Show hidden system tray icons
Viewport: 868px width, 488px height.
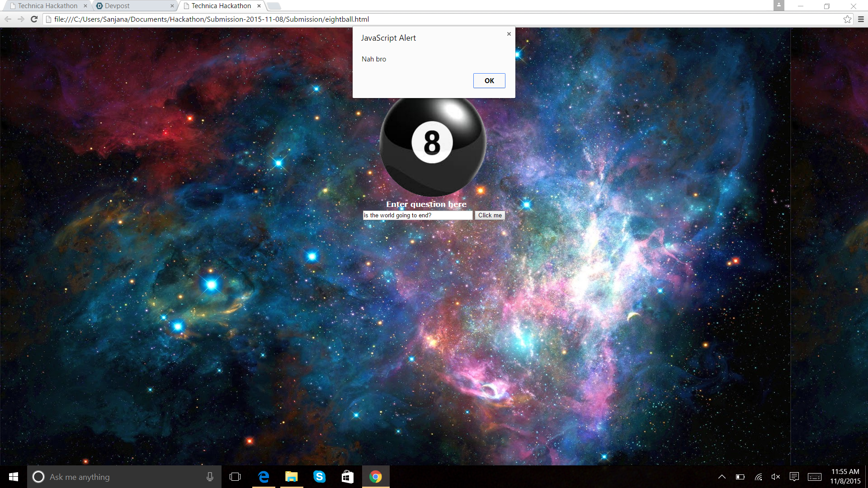722,477
